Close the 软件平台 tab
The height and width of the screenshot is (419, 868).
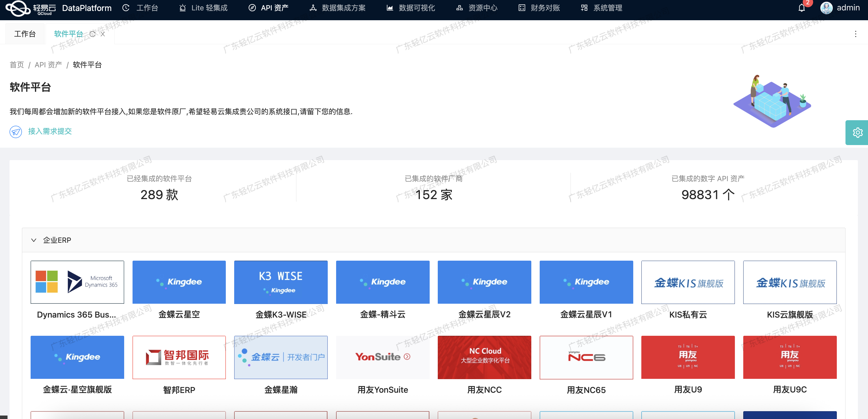(x=103, y=34)
